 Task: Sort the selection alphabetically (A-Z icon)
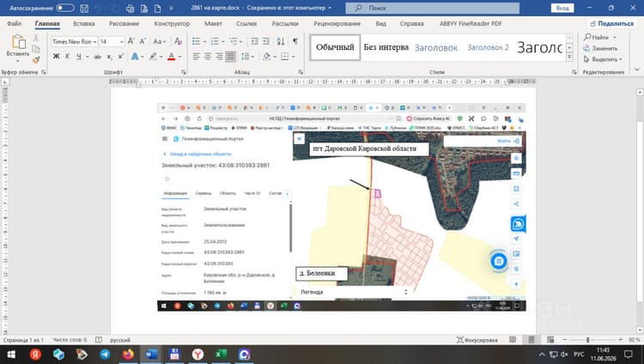pos(281,41)
